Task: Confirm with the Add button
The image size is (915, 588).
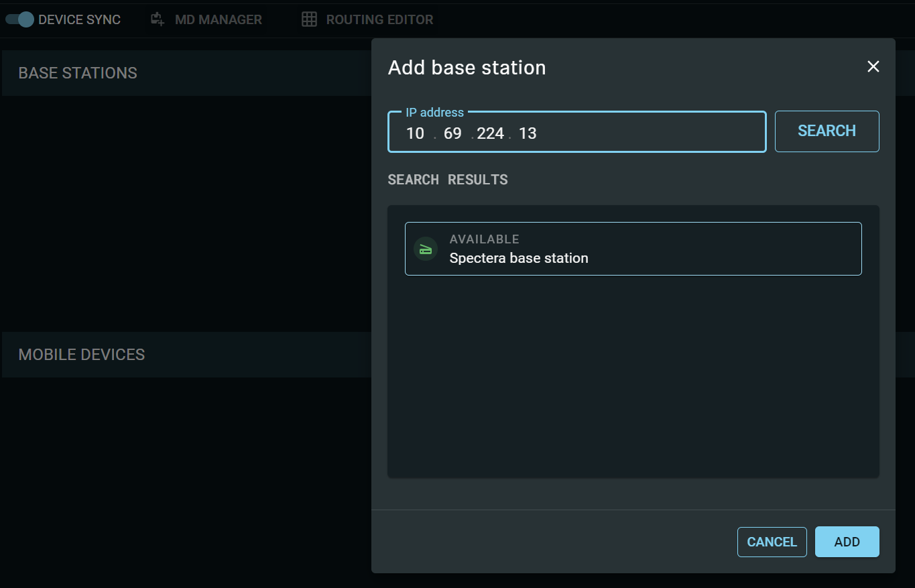Action: point(847,542)
